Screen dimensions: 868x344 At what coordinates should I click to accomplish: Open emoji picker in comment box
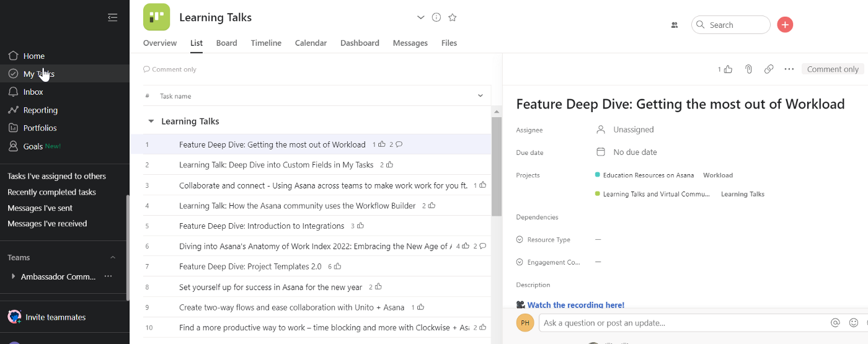click(x=854, y=323)
